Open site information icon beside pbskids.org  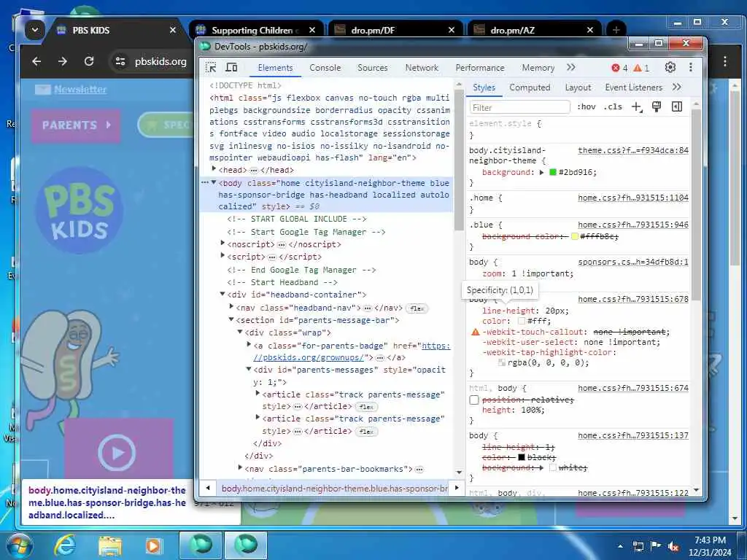point(120,61)
